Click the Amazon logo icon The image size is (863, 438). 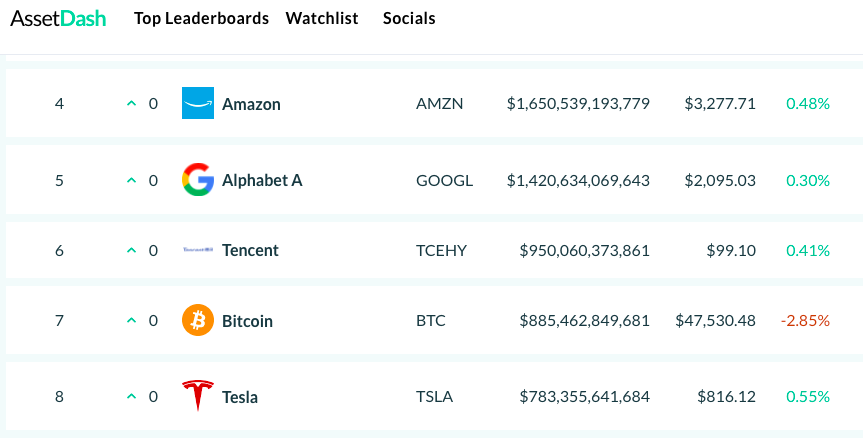coord(198,103)
